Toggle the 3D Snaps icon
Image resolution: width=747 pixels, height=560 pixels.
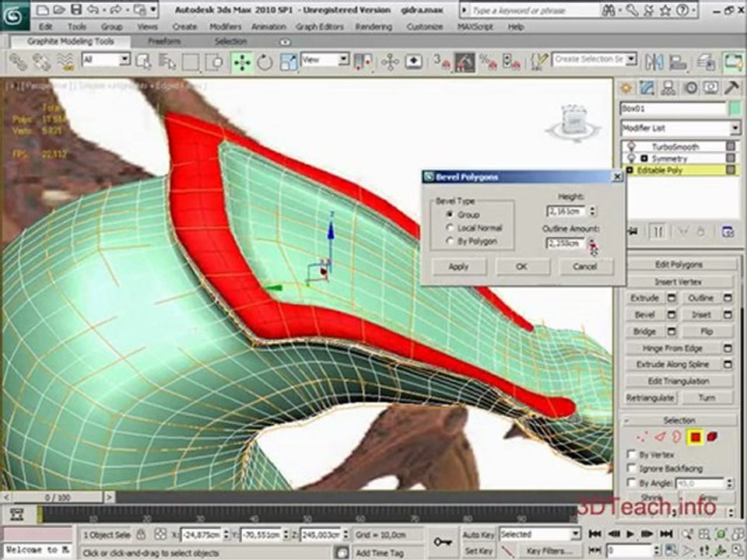click(x=441, y=62)
